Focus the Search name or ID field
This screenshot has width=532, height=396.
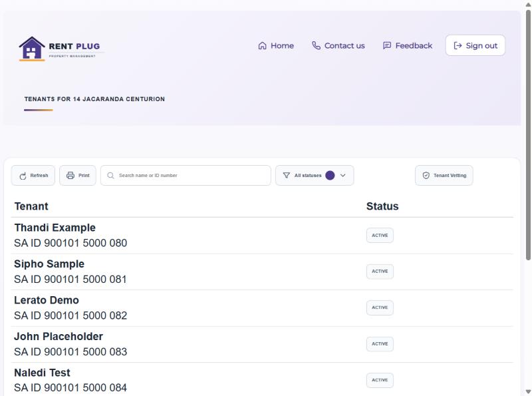(186, 176)
